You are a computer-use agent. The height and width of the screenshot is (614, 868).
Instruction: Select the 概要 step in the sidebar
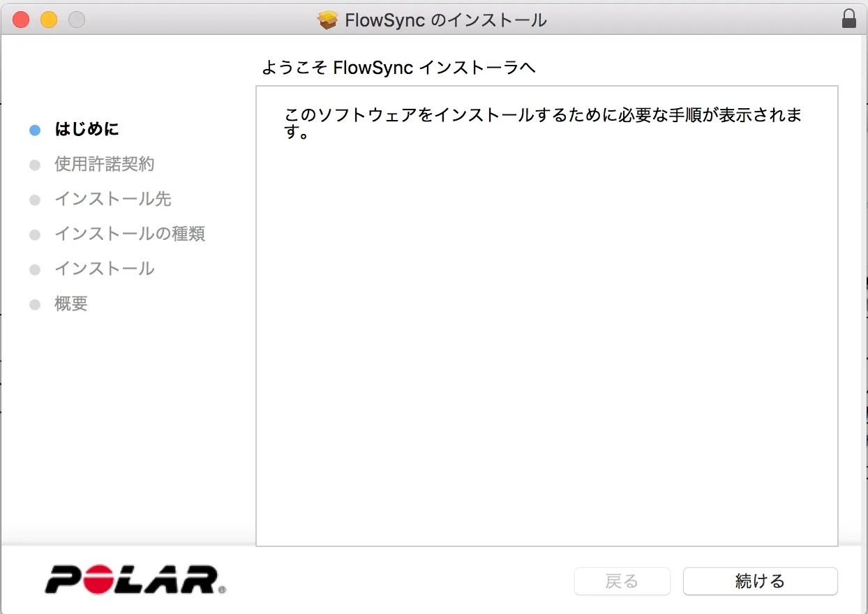click(x=70, y=304)
